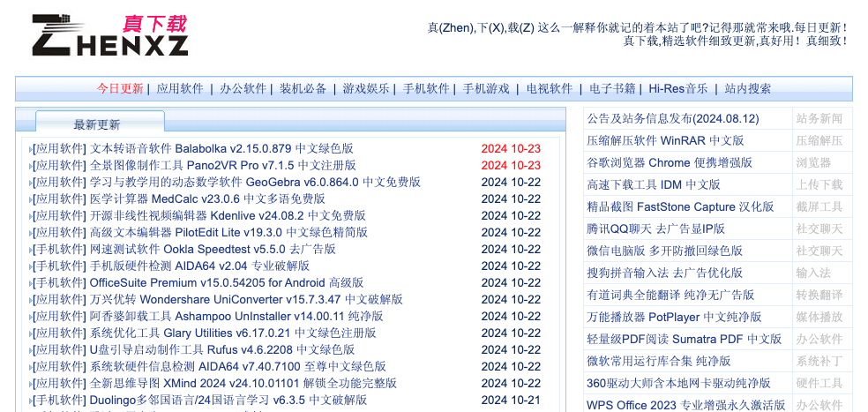868x412 pixels.
Task: Click the 硬件工具 category label
Action: (819, 383)
